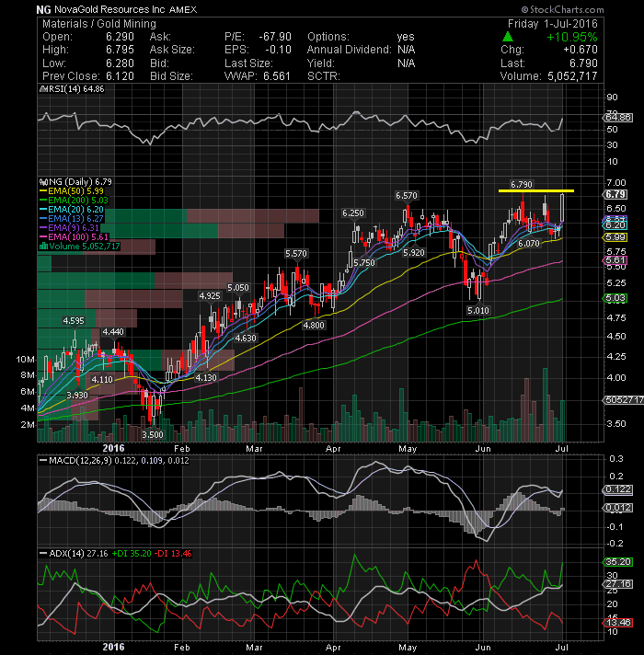Screen dimensions: 644x655
Task: Click the Open value 6.290
Action: [120, 37]
